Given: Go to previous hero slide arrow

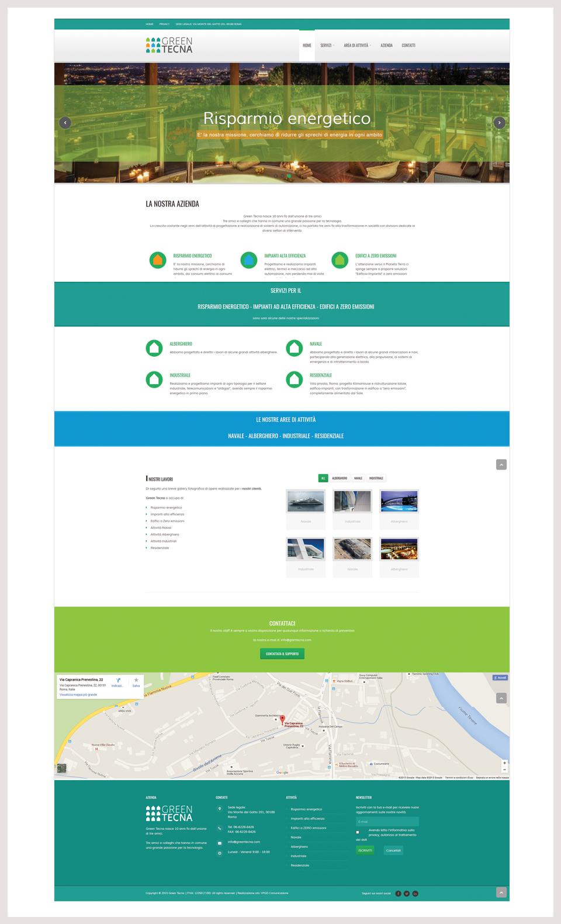Looking at the screenshot, I should pos(65,123).
